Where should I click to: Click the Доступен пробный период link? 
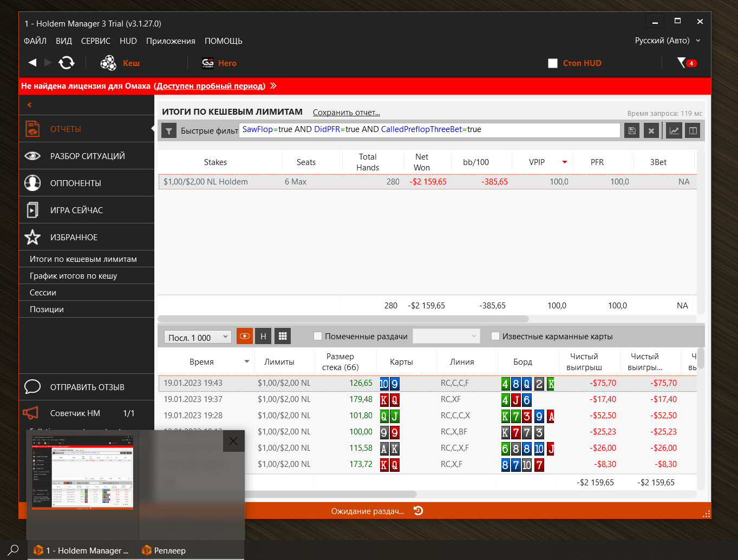210,85
